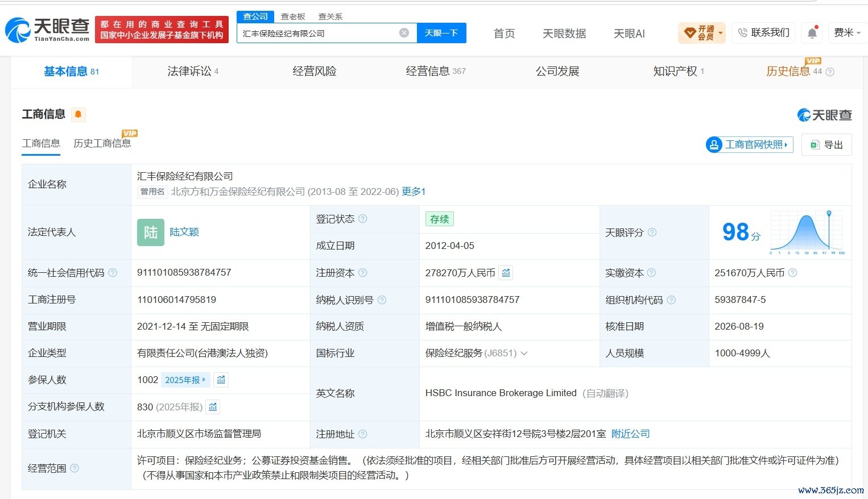Click the 天眼评分 distribution chart
This screenshot has height=499, width=868.
808,232
